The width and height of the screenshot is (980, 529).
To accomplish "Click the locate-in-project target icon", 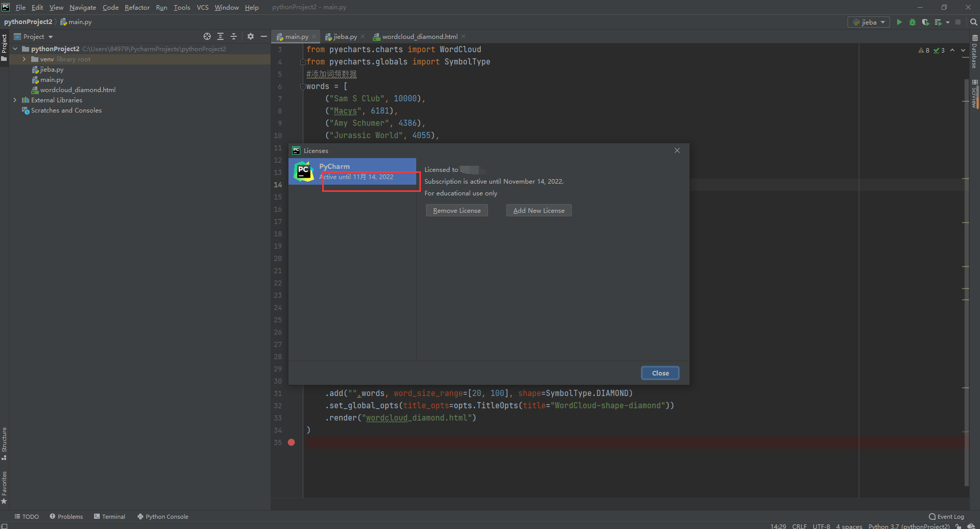I will pyautogui.click(x=207, y=36).
